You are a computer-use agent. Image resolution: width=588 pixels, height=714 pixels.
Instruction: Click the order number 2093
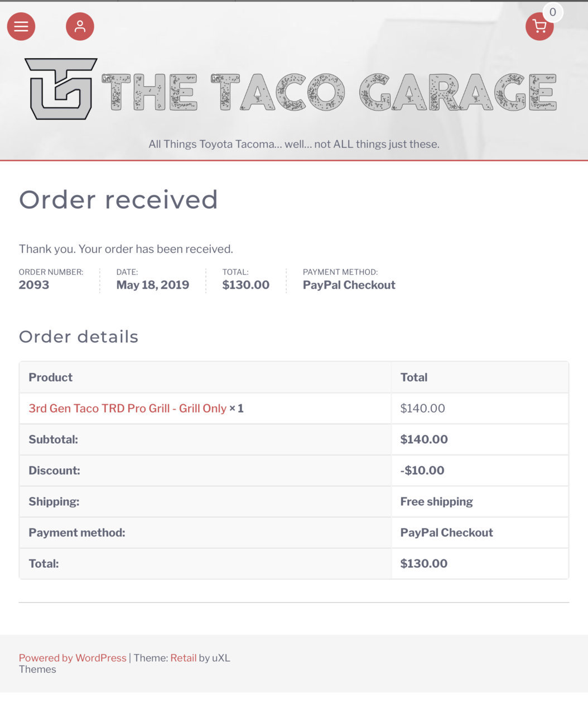34,285
